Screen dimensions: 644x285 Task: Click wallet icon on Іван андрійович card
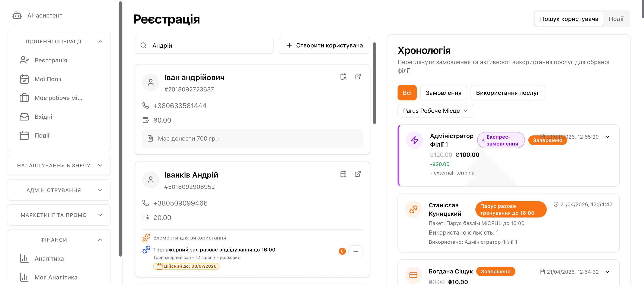pyautogui.click(x=146, y=120)
